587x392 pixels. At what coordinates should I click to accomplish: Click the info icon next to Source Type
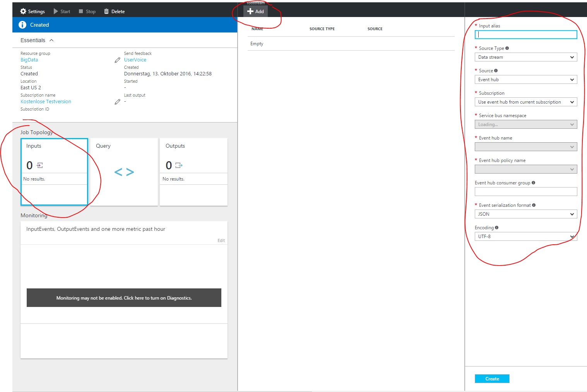(507, 48)
